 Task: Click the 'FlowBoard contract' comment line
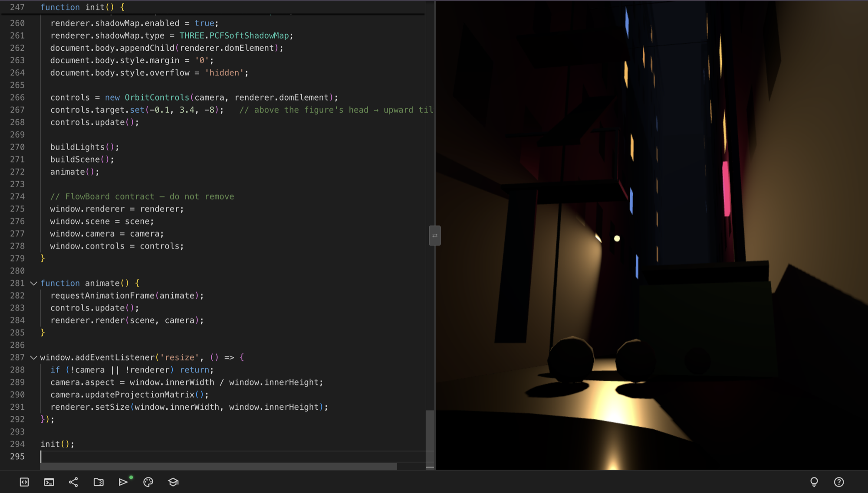[x=142, y=196]
